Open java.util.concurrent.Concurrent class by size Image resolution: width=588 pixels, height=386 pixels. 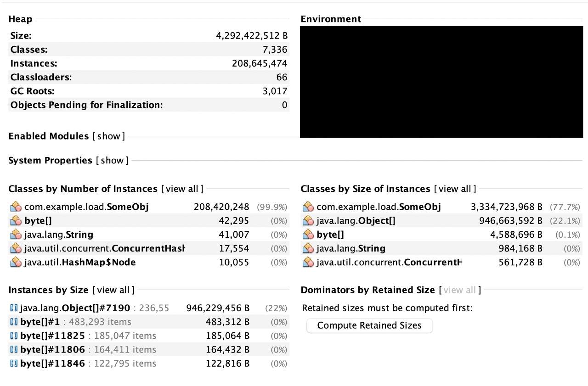point(389,263)
